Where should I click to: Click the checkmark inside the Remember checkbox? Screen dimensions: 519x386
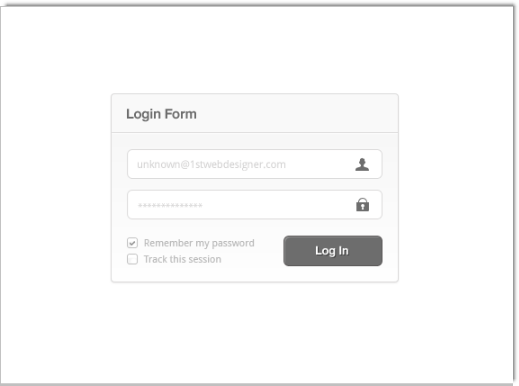132,243
